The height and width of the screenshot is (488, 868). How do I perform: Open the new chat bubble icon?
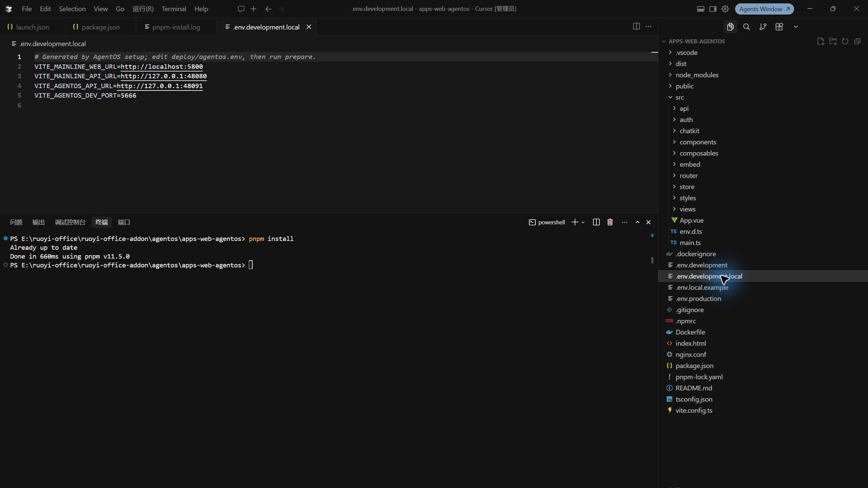pyautogui.click(x=241, y=9)
